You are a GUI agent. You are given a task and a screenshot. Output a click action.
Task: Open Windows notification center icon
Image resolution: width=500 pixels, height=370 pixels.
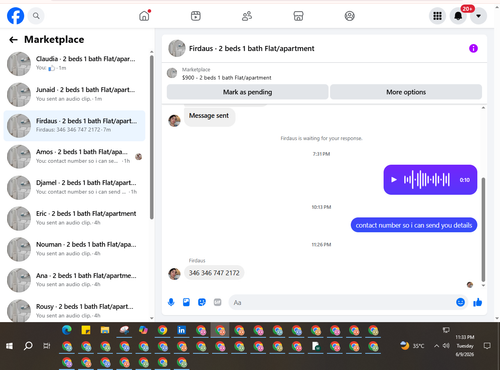point(487,346)
